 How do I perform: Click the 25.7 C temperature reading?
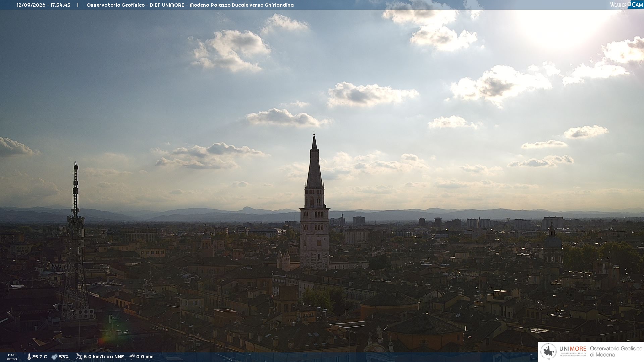click(40, 357)
